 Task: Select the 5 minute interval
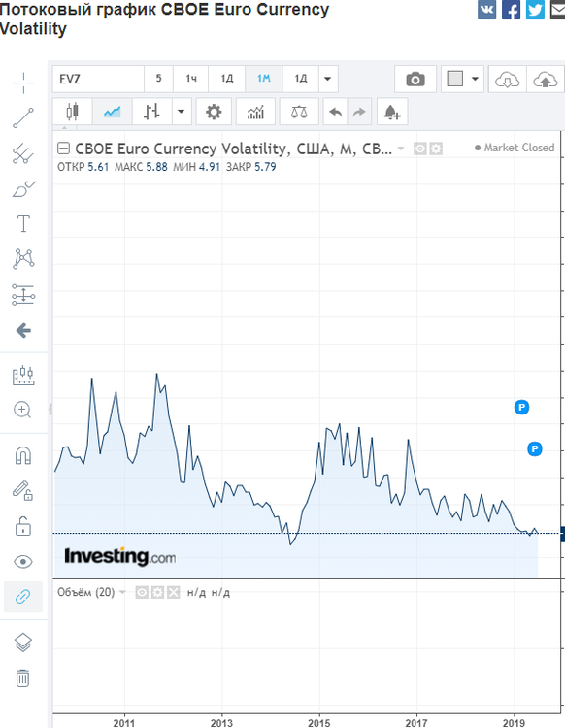[158, 79]
